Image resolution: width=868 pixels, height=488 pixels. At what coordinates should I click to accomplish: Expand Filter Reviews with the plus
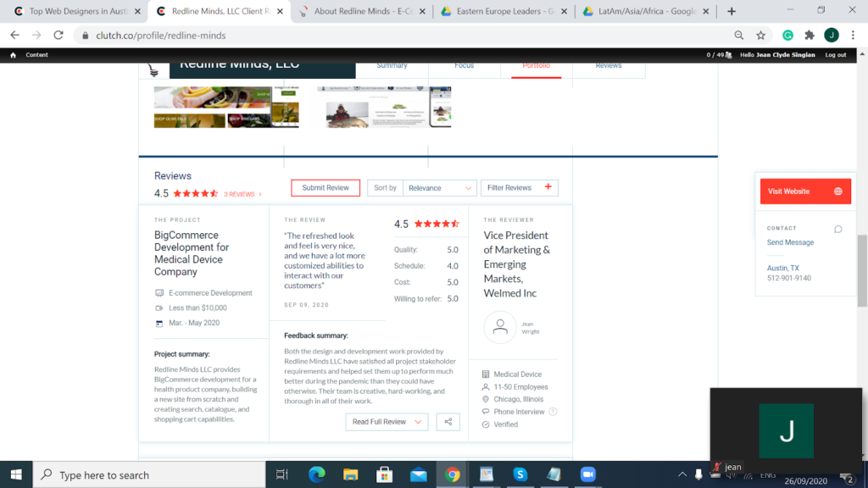click(548, 187)
